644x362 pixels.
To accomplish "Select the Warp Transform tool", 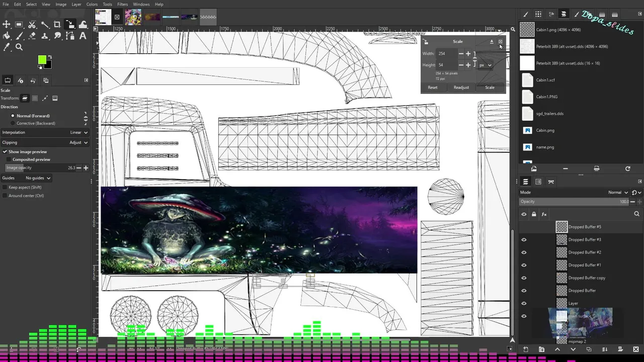I will (x=83, y=25).
